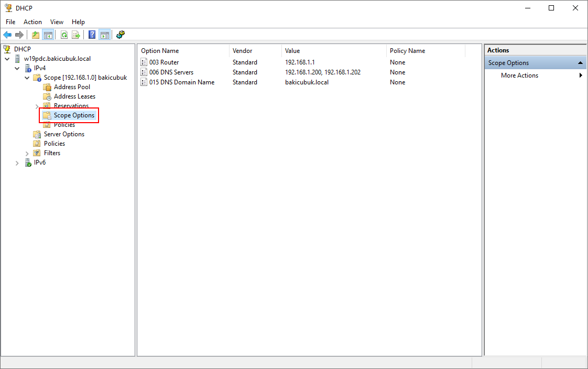Expand the Reservations node
Screen dimensions: 588x369
click(37, 106)
